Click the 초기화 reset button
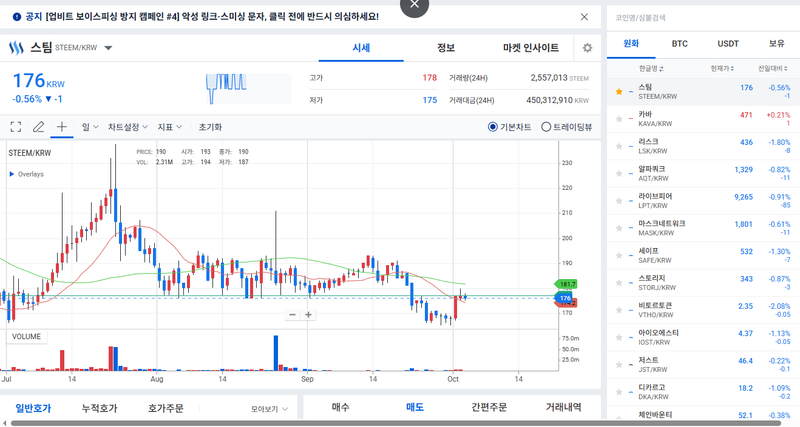The width and height of the screenshot is (800, 427). coord(210,127)
